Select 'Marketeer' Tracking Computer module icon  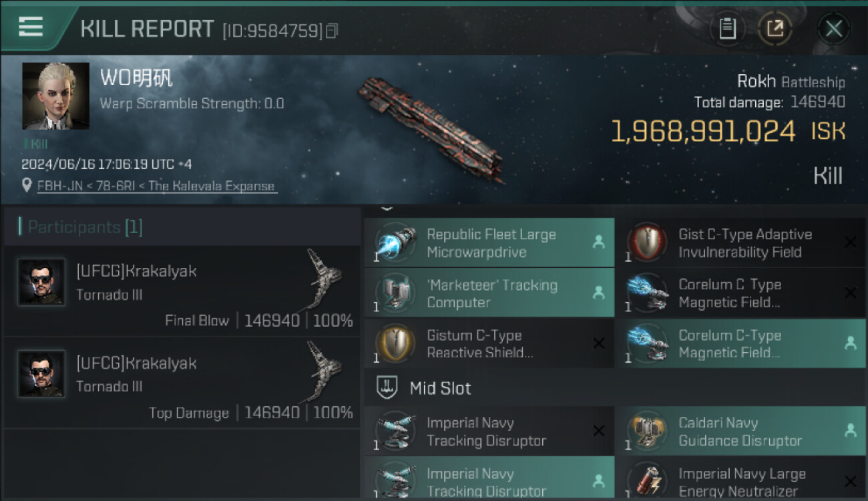[396, 293]
